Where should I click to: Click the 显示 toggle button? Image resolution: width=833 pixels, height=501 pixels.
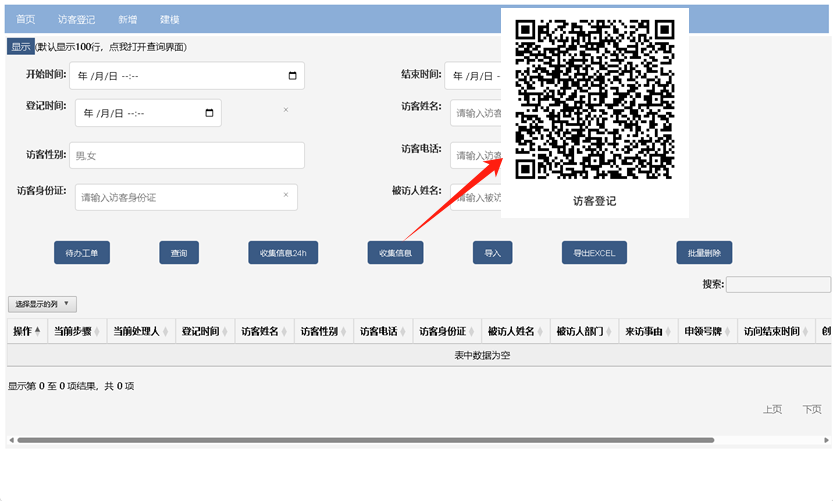point(21,47)
